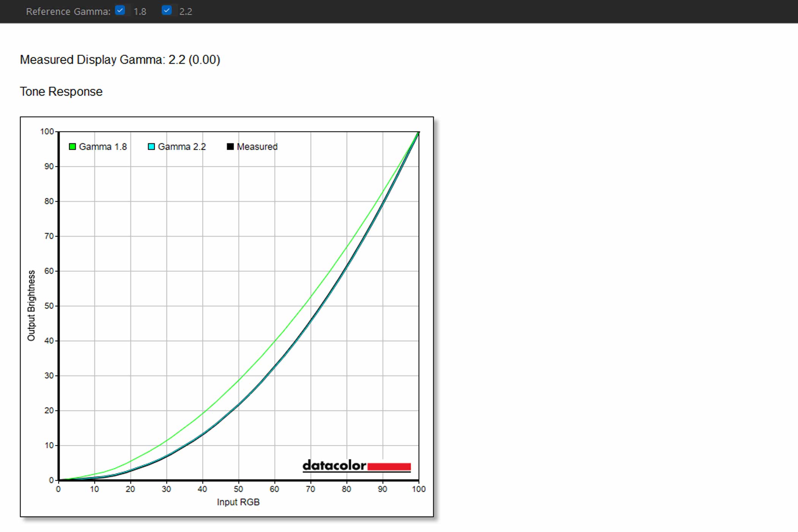Screen dimensions: 798x532
Task: Click the 'Gamma 1.8' legend text
Action: (103, 147)
